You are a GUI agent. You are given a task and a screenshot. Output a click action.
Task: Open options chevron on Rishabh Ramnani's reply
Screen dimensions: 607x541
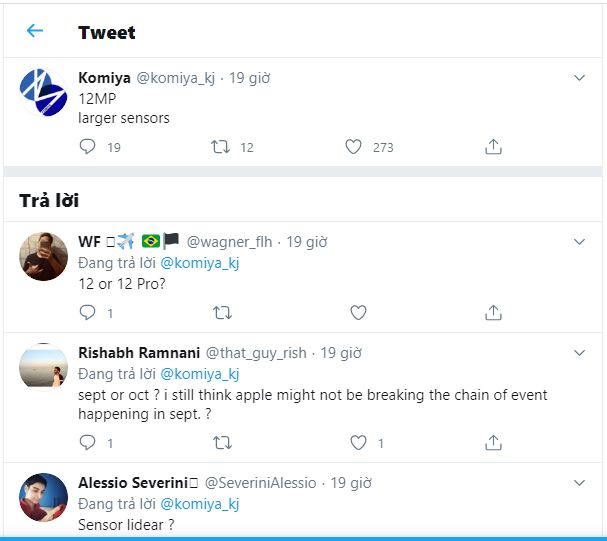(580, 353)
